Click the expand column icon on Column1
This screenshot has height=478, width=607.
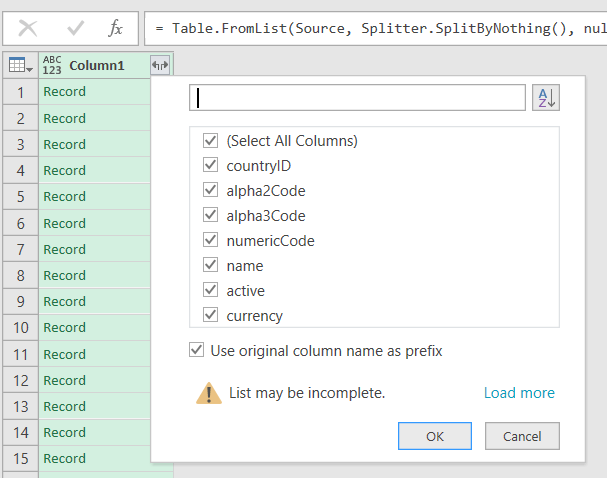[x=160, y=65]
